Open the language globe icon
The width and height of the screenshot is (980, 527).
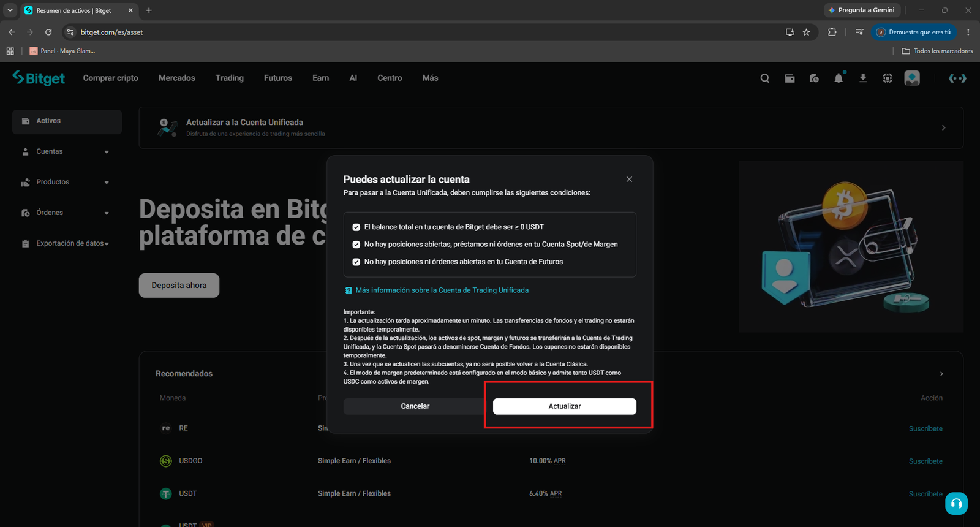[888, 78]
